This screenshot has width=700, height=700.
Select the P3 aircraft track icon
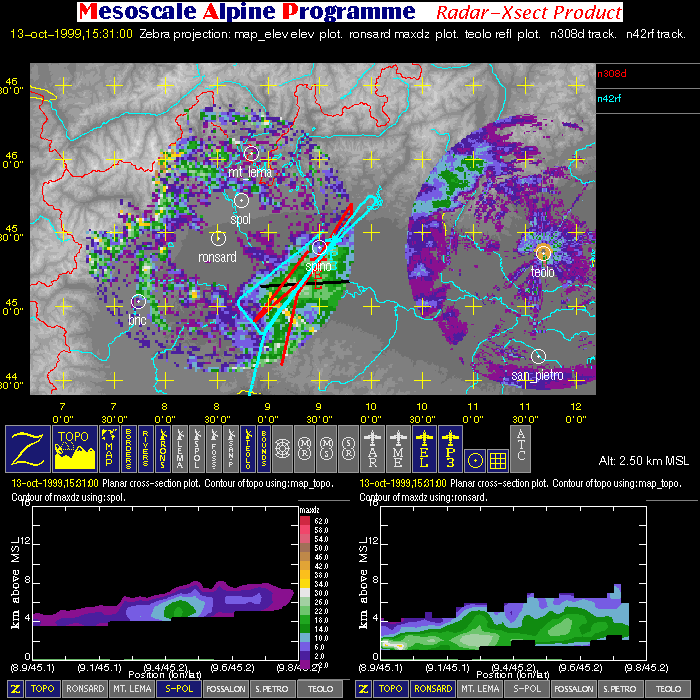[447, 448]
